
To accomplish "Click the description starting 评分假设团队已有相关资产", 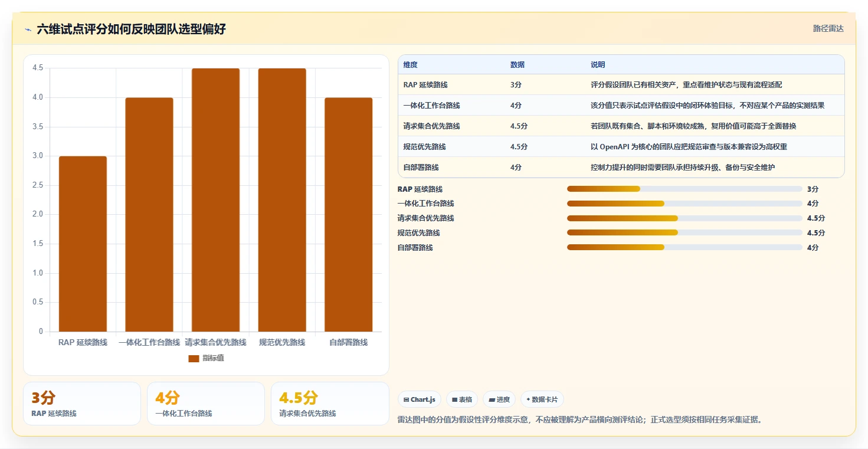I will pos(686,85).
